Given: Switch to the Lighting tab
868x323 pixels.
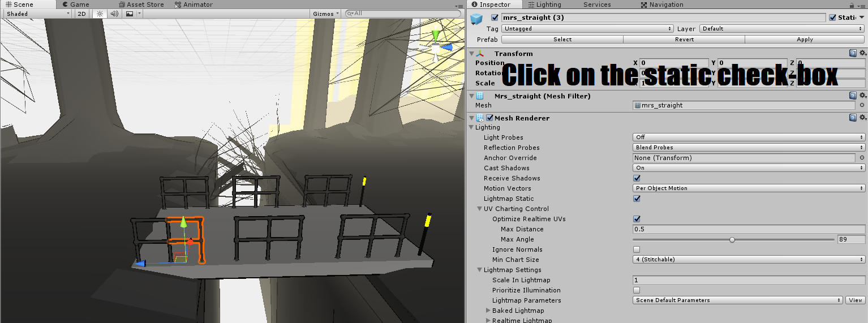Looking at the screenshot, I should pyautogui.click(x=544, y=5).
